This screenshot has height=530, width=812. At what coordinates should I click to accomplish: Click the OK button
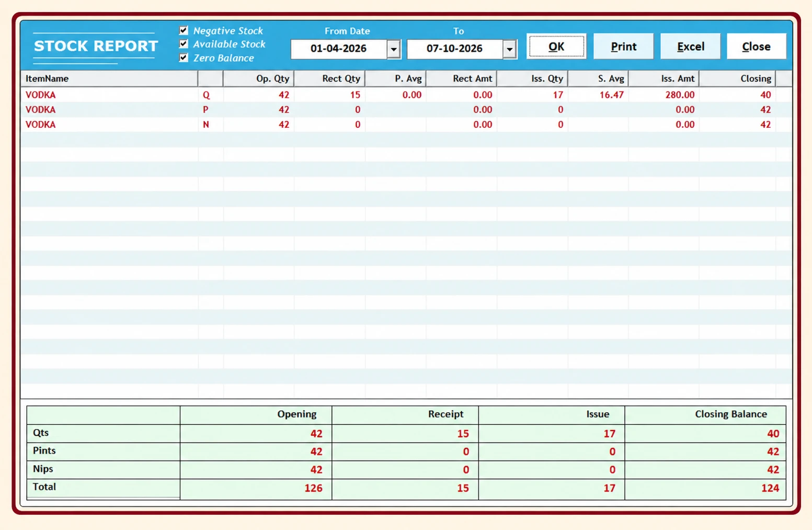(556, 47)
